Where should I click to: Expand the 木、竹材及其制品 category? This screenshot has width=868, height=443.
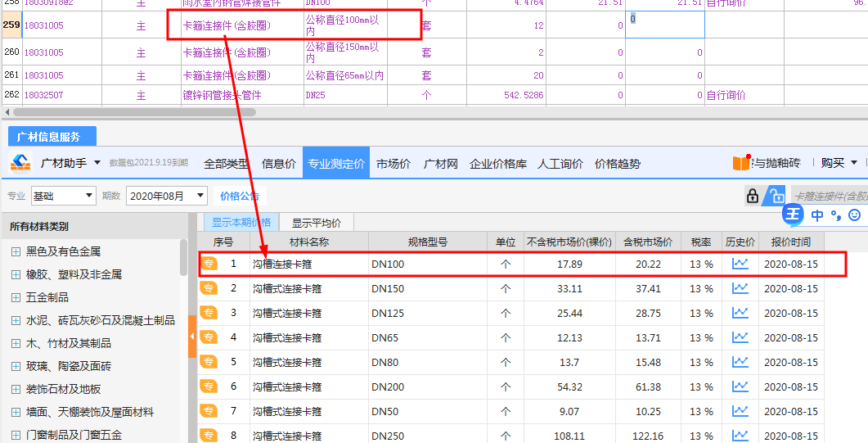[16, 343]
